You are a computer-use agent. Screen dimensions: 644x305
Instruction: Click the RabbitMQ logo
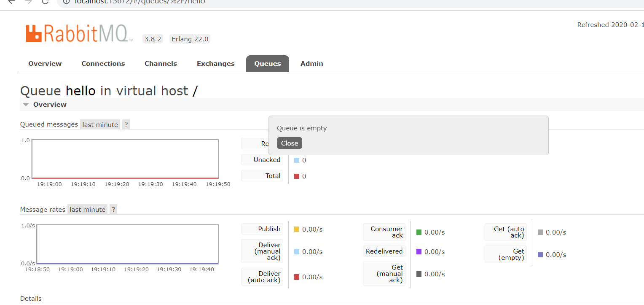pyautogui.click(x=79, y=33)
